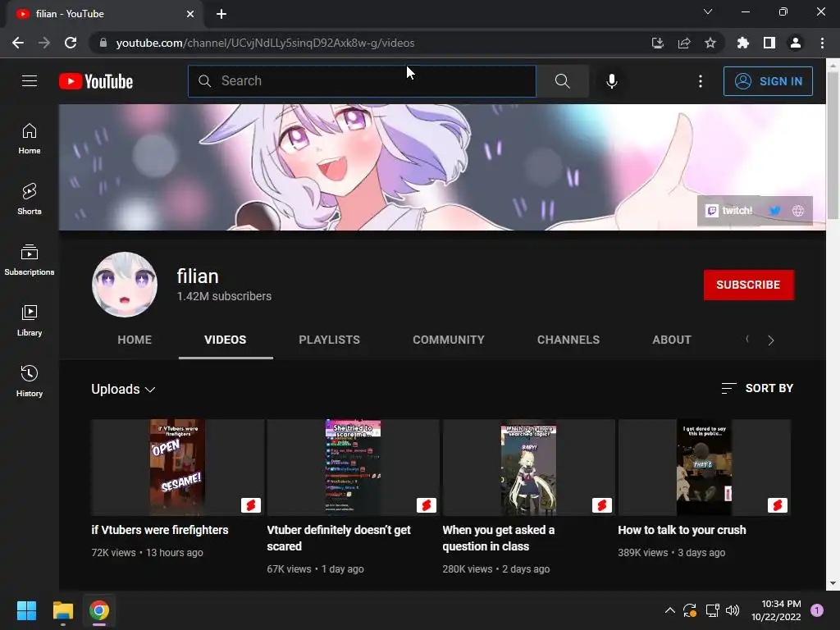Click the YouTube logo
Screen dimensions: 840x630
point(96,81)
